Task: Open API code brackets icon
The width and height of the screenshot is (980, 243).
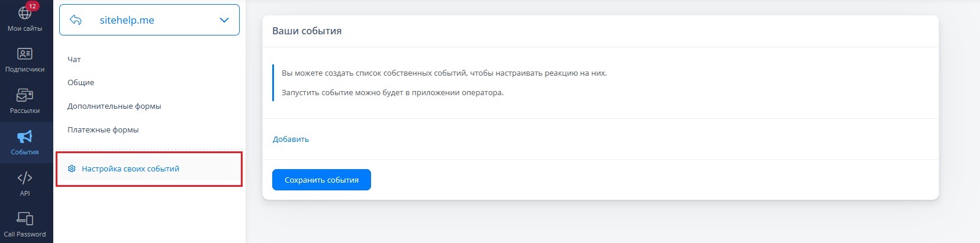Action: pyautogui.click(x=25, y=178)
